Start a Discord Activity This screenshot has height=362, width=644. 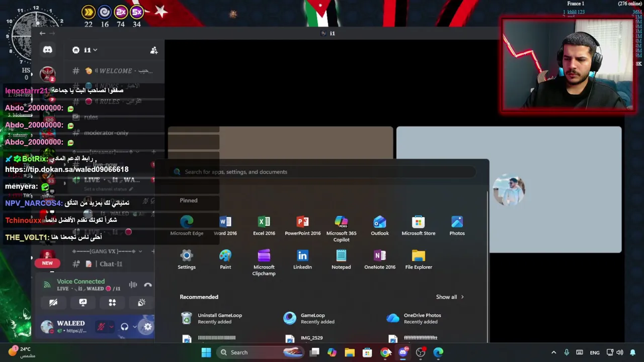pyautogui.click(x=112, y=302)
